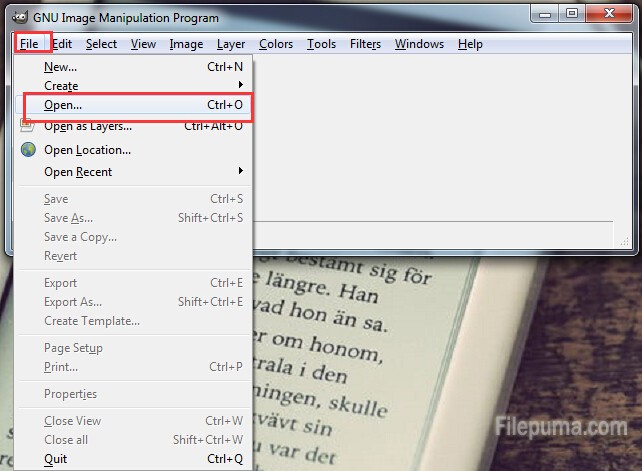Open the Select menu
The image size is (642, 471).
[x=101, y=44]
